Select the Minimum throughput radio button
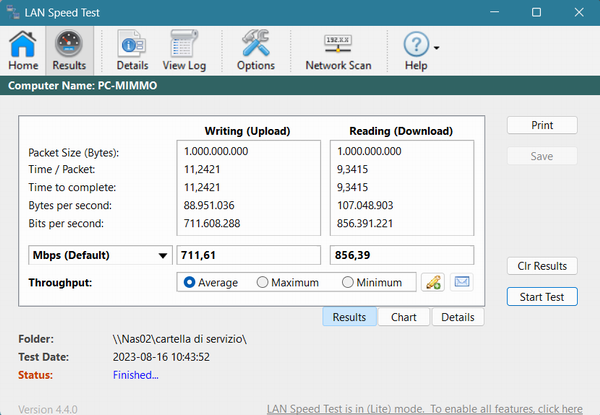Screen dimensions: 600x415 pos(347,282)
